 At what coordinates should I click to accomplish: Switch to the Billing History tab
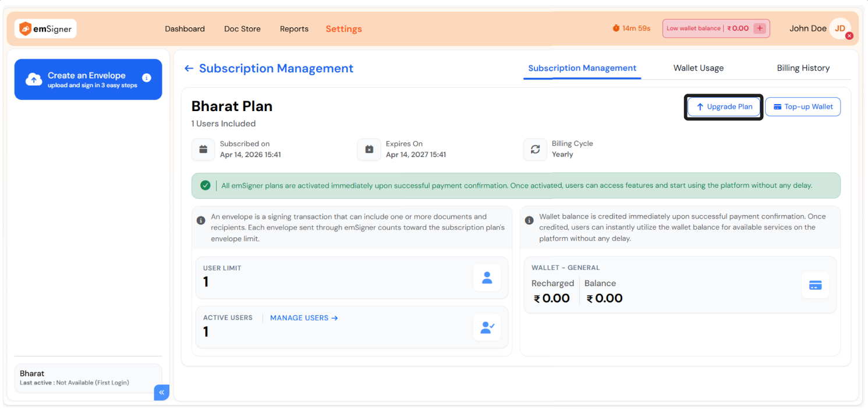click(x=803, y=68)
